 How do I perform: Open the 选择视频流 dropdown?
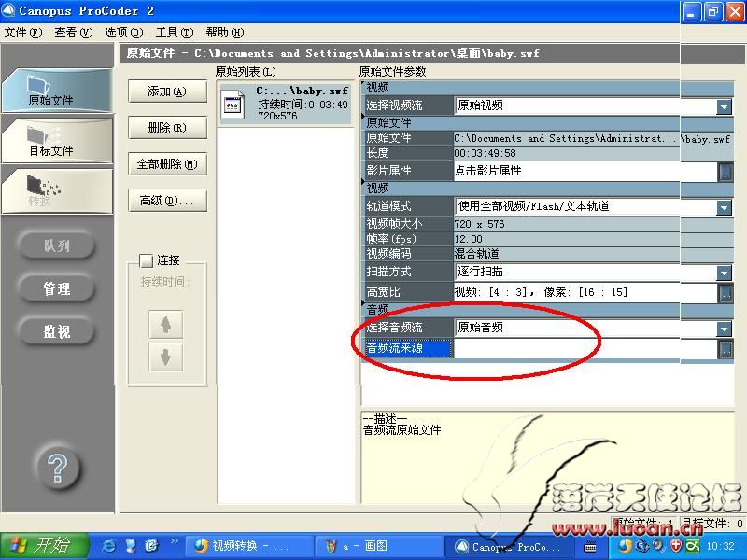(725, 106)
